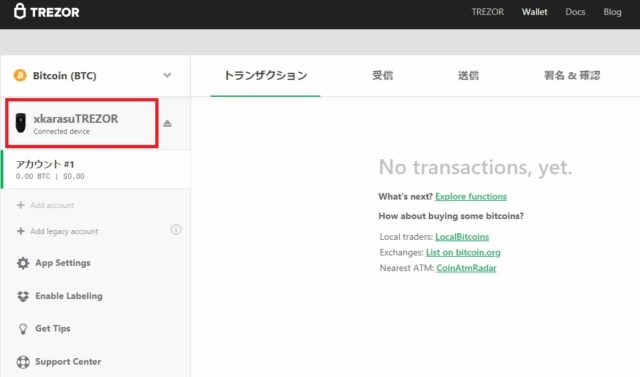The image size is (640, 377).
Task: Click the Connected device status text
Action: point(62,131)
